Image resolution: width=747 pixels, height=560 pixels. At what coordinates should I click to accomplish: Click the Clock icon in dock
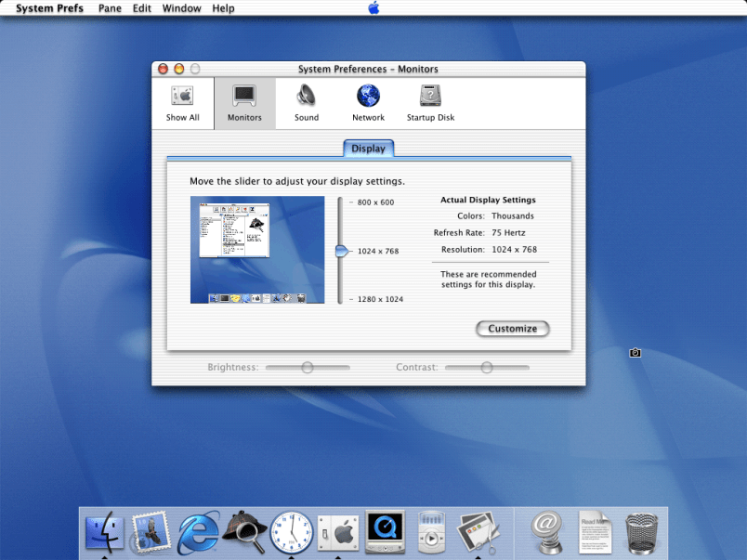(291, 532)
